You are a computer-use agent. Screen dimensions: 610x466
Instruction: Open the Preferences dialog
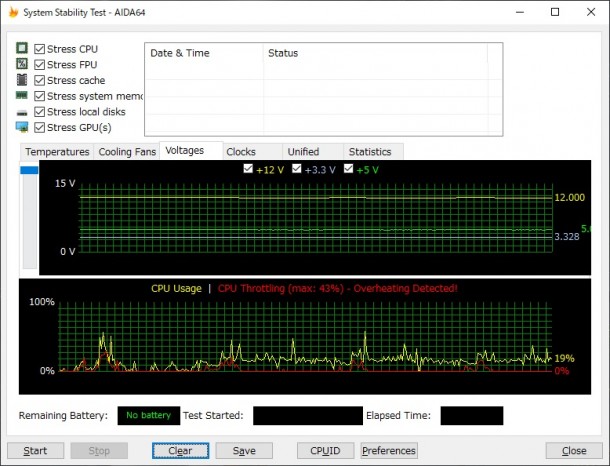(x=388, y=451)
